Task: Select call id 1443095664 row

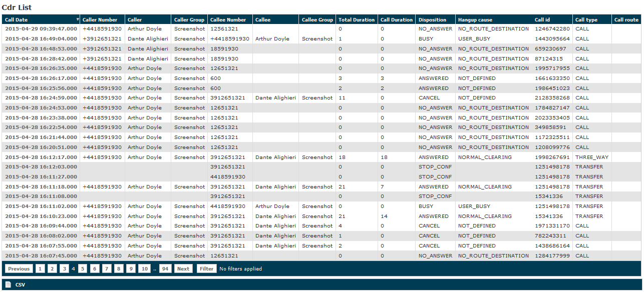Action: [552, 38]
